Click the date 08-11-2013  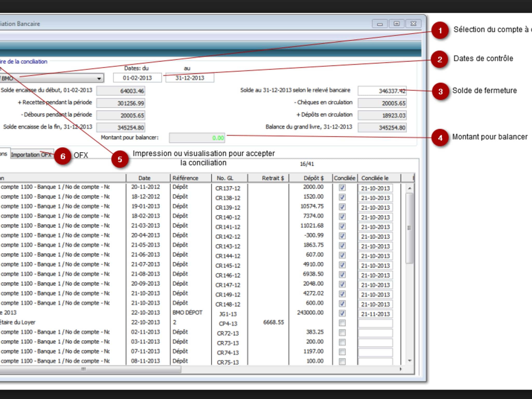coord(145,361)
